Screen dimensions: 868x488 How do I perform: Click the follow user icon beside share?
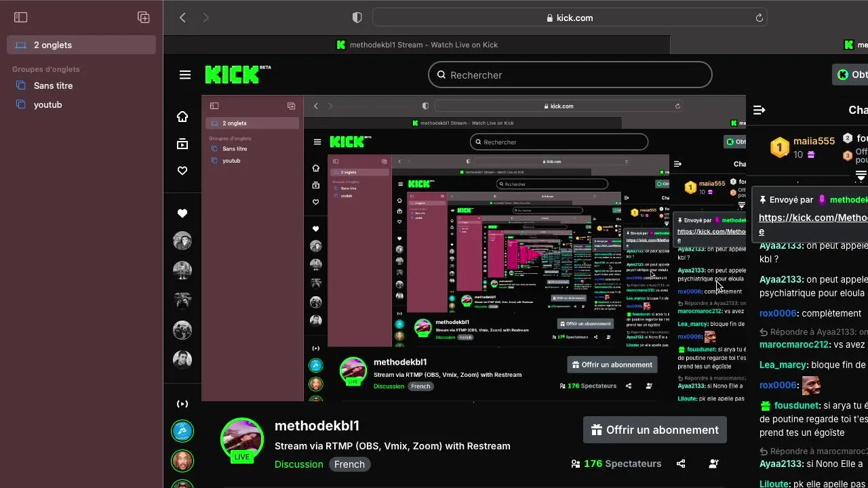click(x=713, y=464)
